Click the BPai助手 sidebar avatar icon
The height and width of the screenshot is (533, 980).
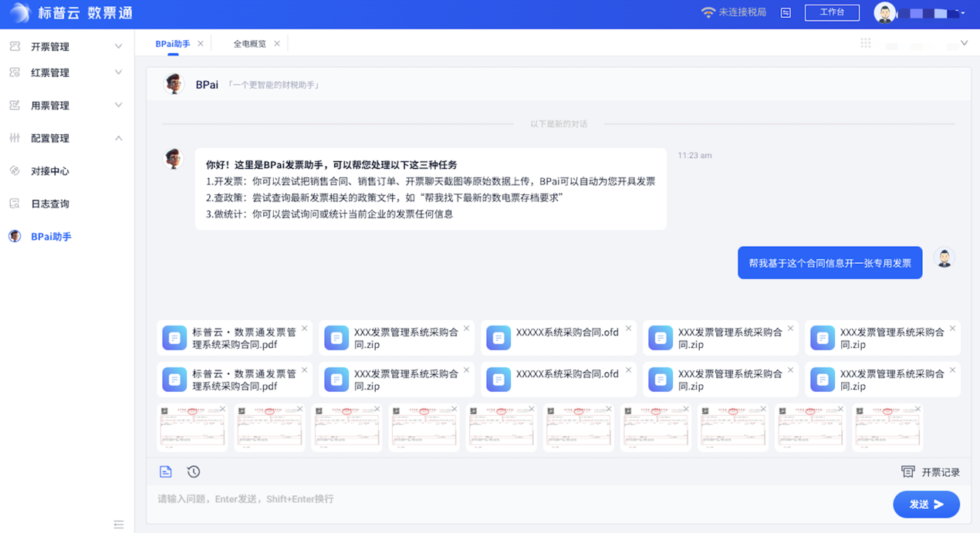15,236
